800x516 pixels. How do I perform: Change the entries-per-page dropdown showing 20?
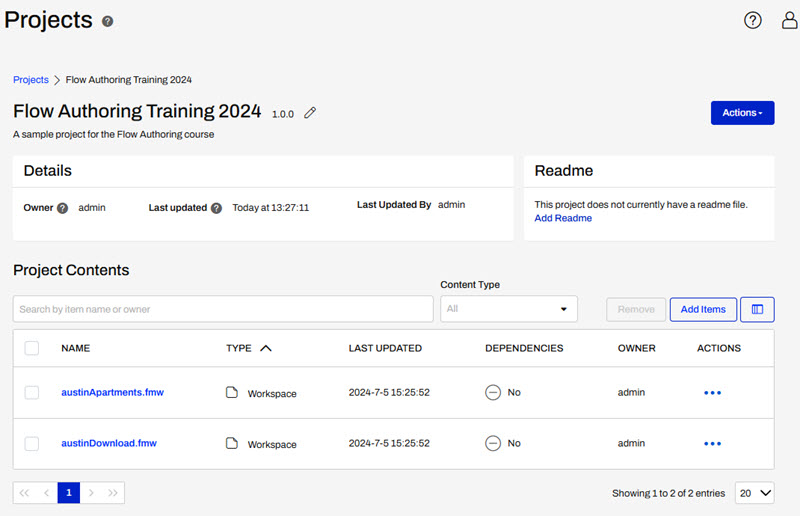click(x=754, y=492)
